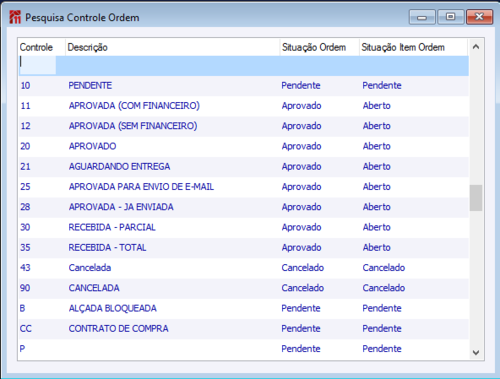
Task: Select controle code 43
Action: point(25,268)
